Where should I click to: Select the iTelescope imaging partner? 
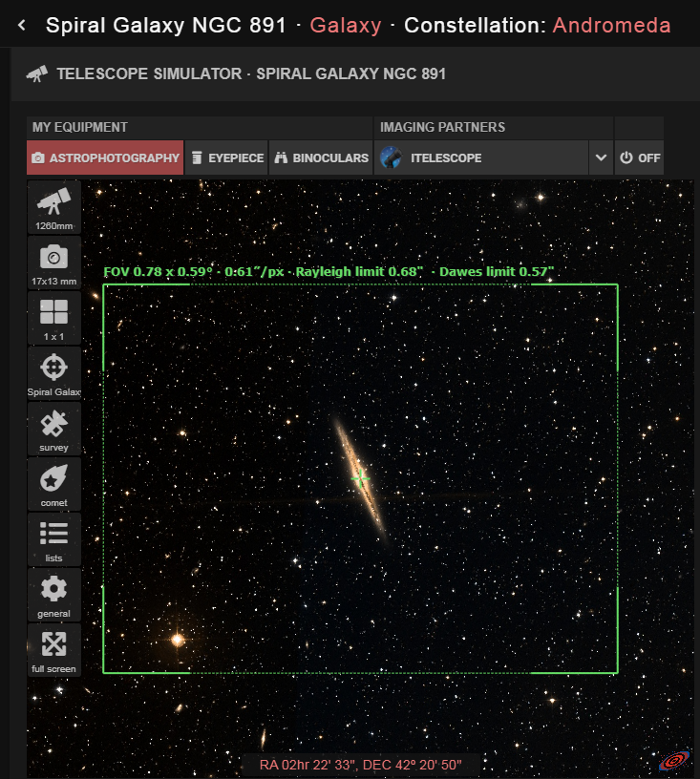point(481,158)
